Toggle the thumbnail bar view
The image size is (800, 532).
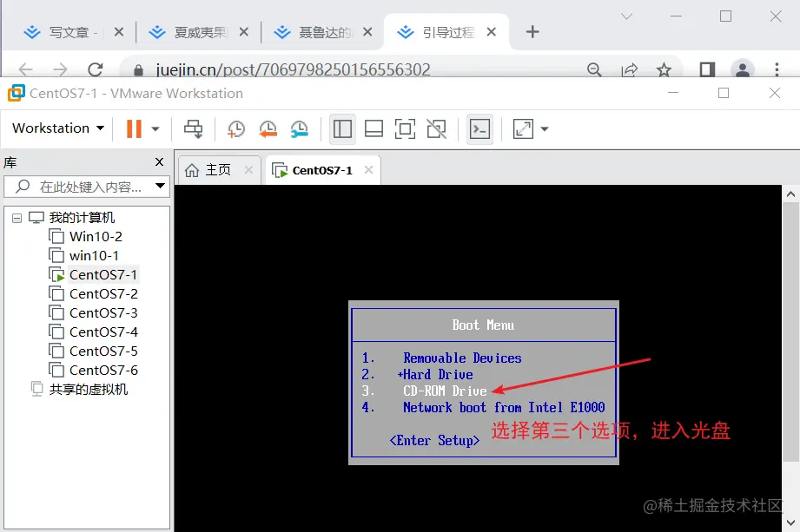374,129
